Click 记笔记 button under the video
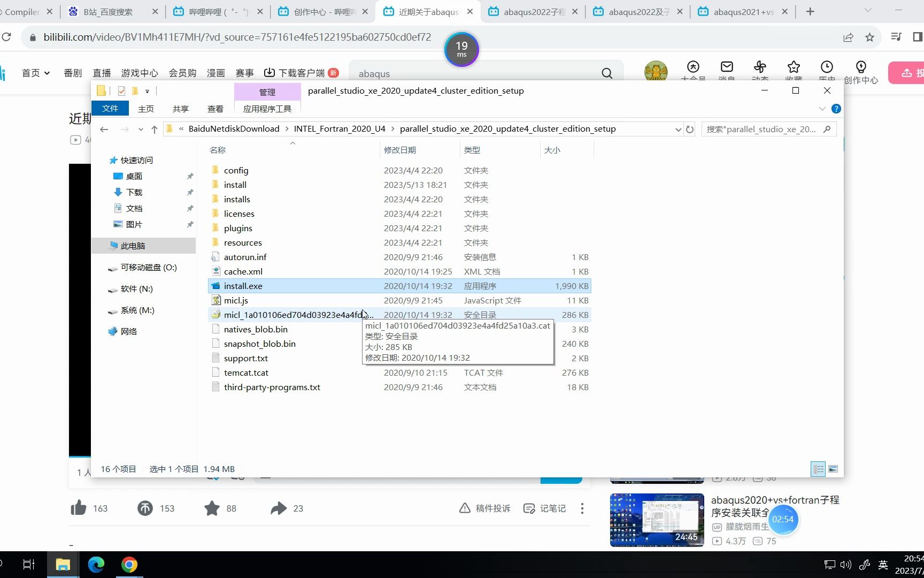Viewport: 924px width, 578px height. (x=544, y=508)
